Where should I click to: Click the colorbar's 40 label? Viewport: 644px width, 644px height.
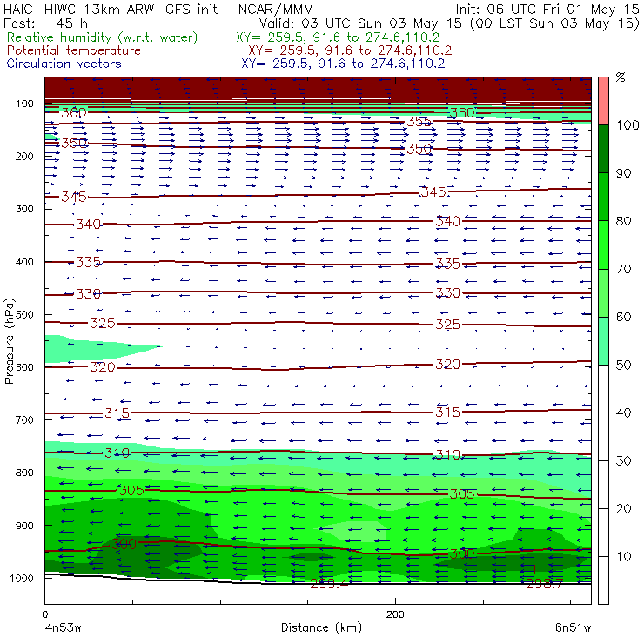(x=623, y=413)
